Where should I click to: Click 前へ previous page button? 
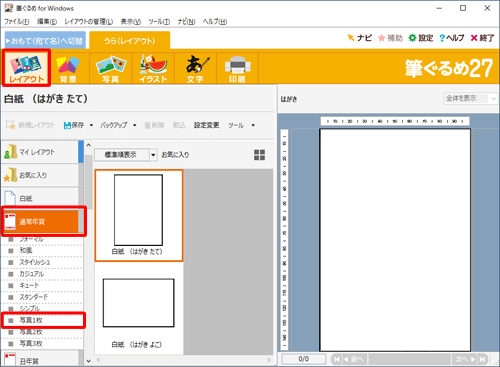click(354, 359)
